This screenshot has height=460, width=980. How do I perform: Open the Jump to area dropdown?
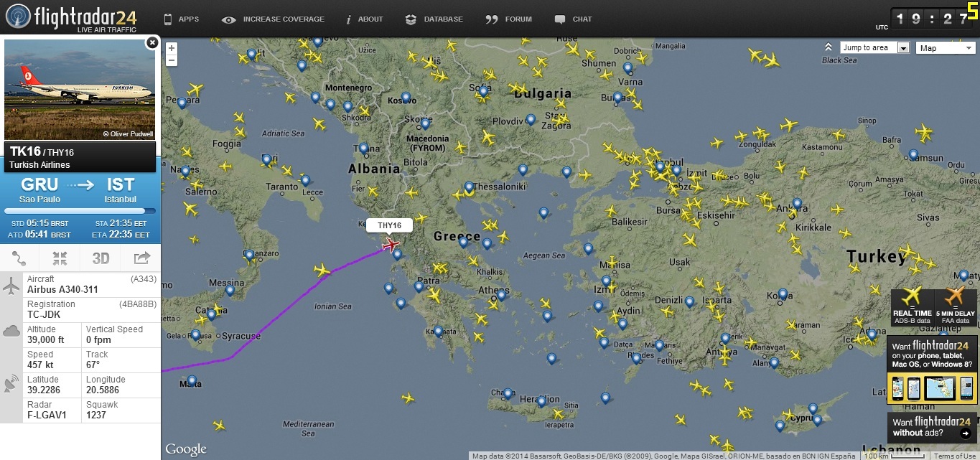coord(874,47)
